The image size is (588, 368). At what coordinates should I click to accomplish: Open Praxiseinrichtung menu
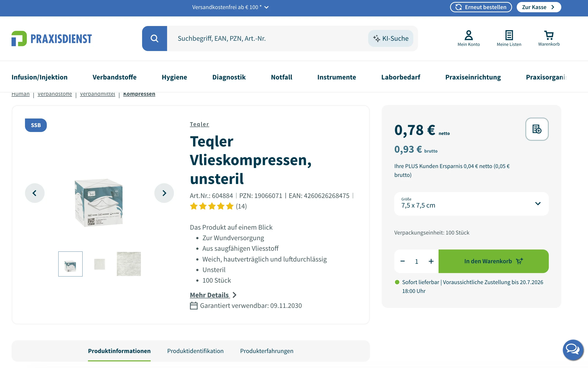pos(473,77)
